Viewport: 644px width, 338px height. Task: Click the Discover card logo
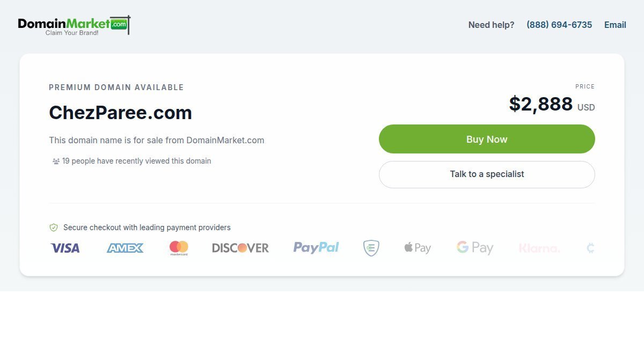tap(240, 248)
